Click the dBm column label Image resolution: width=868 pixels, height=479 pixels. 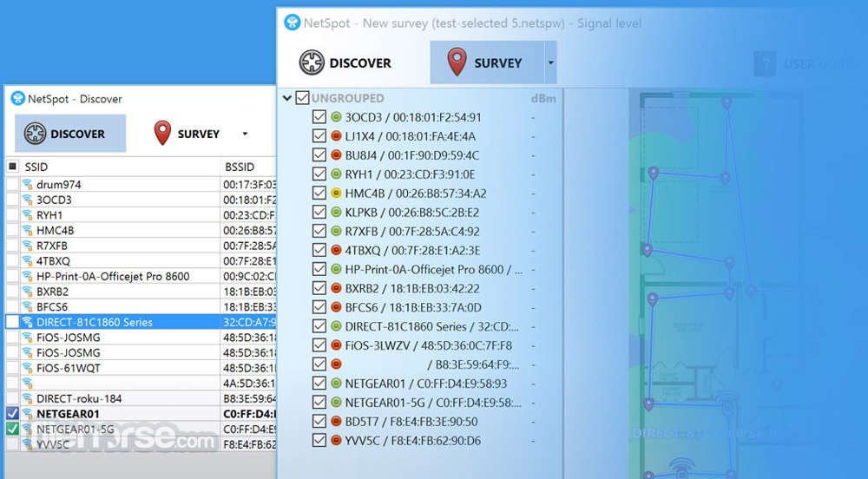(x=543, y=98)
